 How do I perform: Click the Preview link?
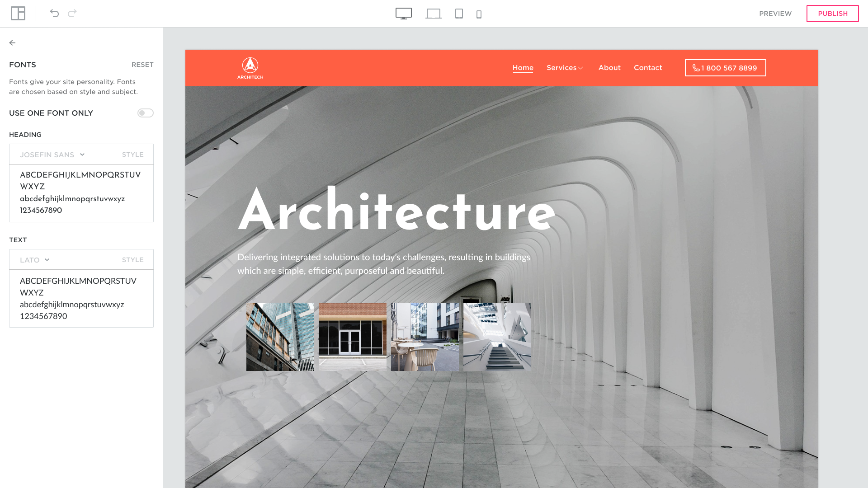pos(775,14)
